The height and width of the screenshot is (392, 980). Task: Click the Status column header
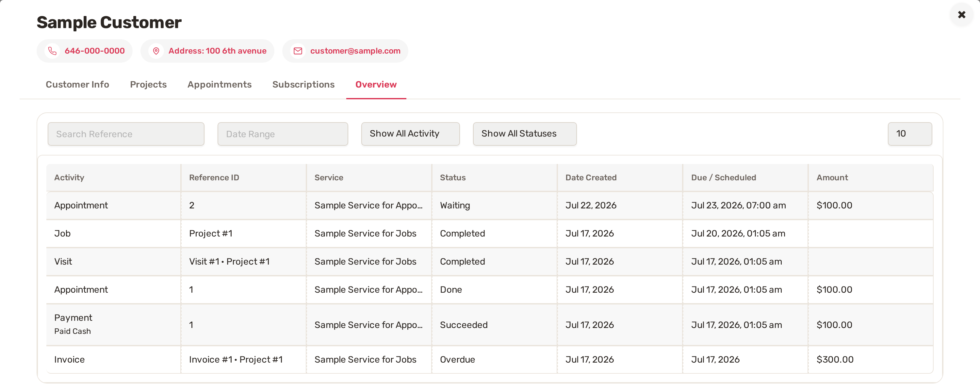pos(495,178)
